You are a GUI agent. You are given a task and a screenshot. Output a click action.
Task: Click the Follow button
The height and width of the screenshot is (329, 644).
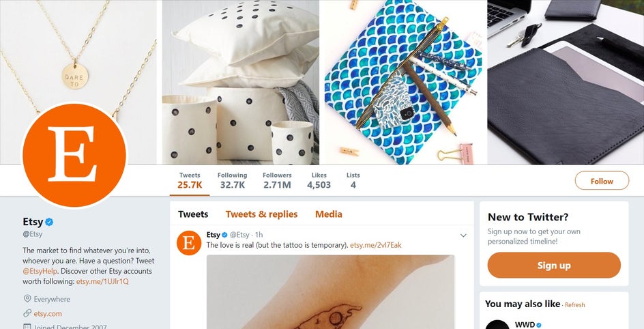coord(602,181)
